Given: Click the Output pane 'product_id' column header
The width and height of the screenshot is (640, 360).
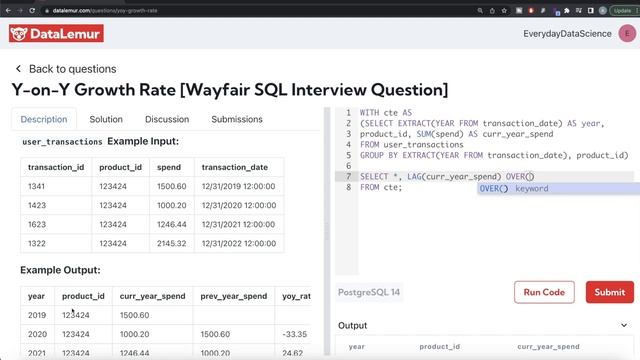Looking at the screenshot, I should pos(440,347).
